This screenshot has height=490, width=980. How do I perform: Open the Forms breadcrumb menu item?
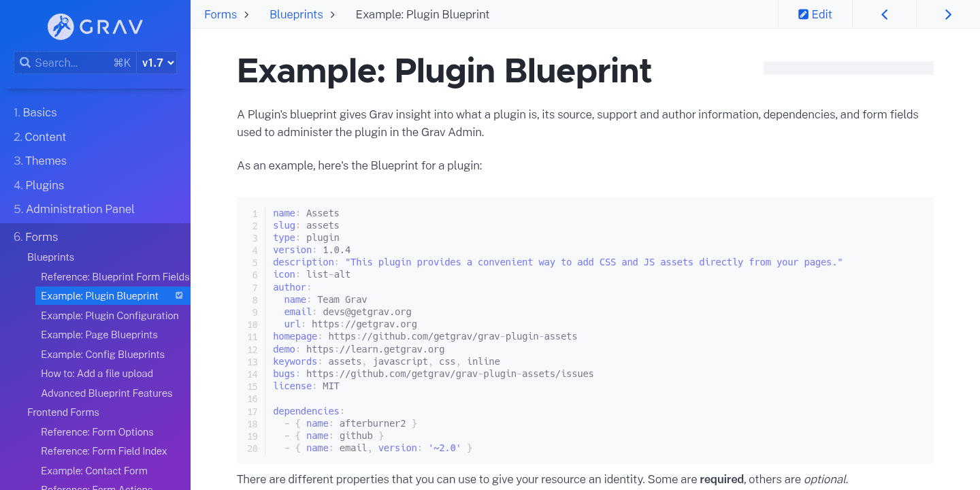(x=220, y=14)
